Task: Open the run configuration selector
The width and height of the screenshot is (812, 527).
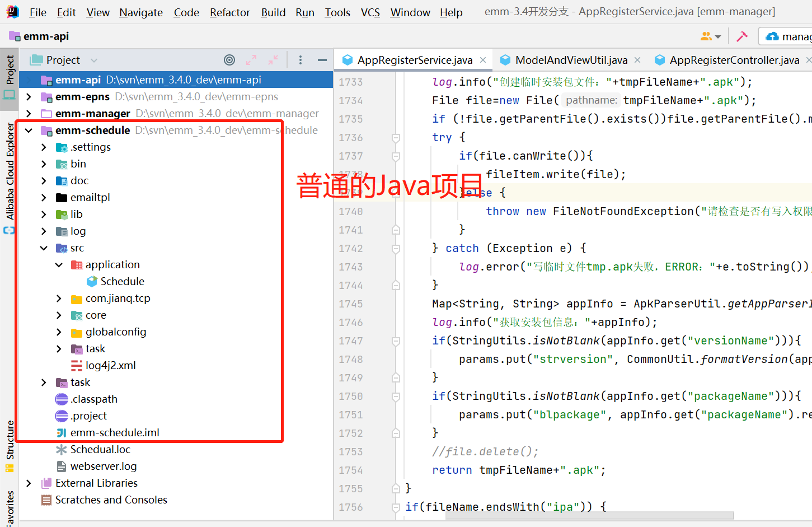Action: [x=786, y=36]
